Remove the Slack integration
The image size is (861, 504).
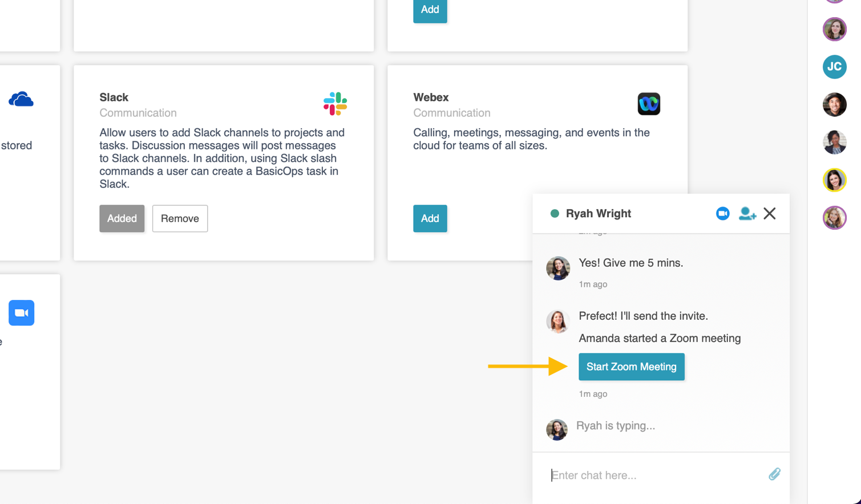pos(180,218)
